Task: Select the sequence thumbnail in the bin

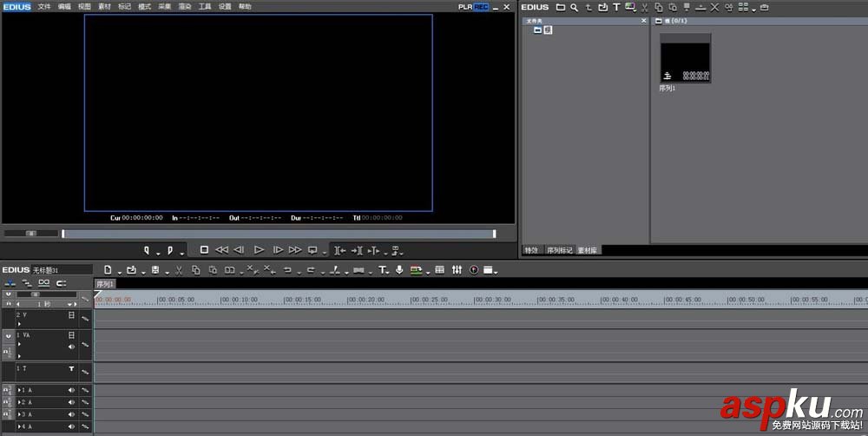Action: tap(686, 58)
